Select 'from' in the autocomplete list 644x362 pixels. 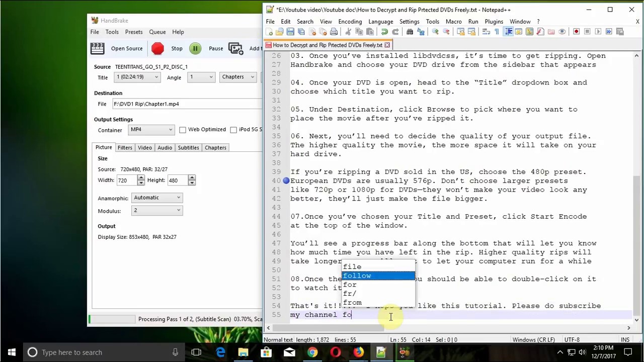378,303
